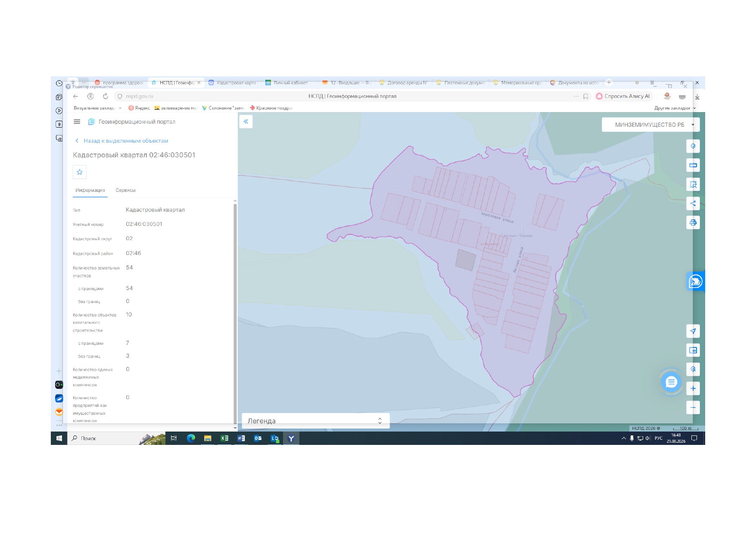Select the ruler measurement tool
756x535 pixels.
[693, 165]
